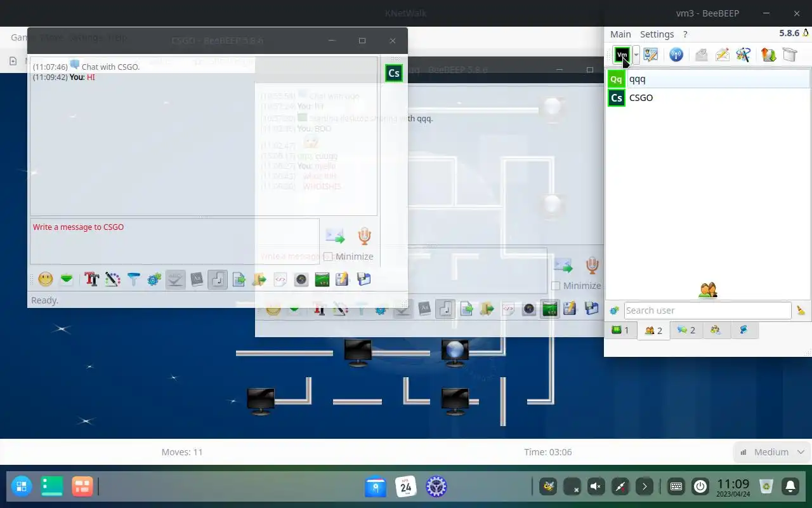The image size is (812, 508).
Task: Switch to groups tab in BeeBEEP
Action: 716,330
